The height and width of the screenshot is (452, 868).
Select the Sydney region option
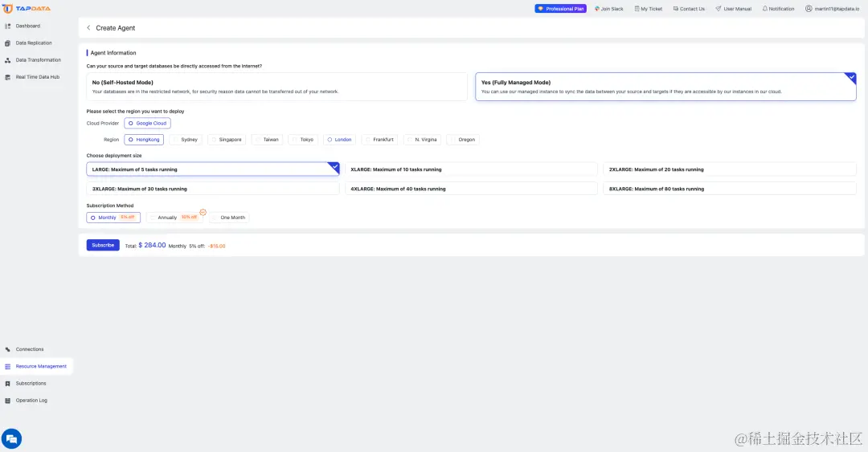tap(186, 140)
